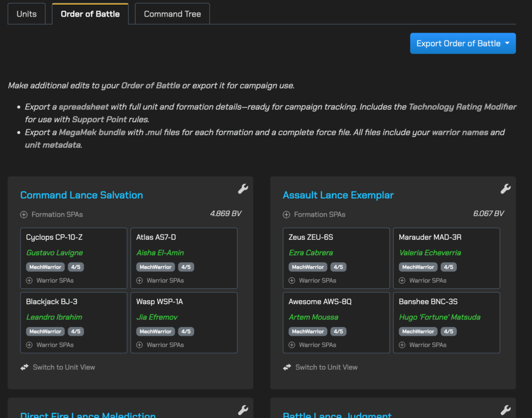Expand Warrior SPAs for Atlas AS7-D
532x418 pixels.
pos(160,280)
